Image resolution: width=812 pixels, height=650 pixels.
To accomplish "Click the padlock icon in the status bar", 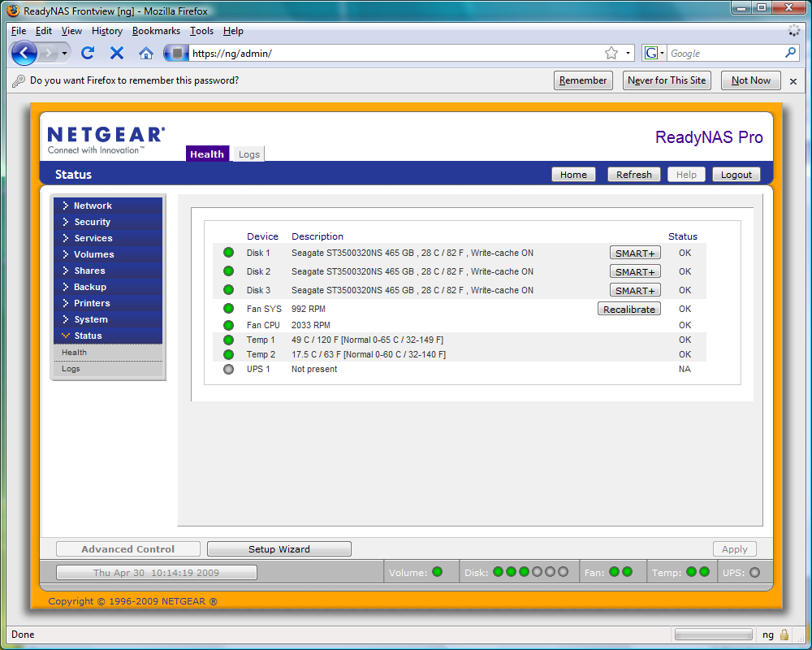I will [784, 635].
